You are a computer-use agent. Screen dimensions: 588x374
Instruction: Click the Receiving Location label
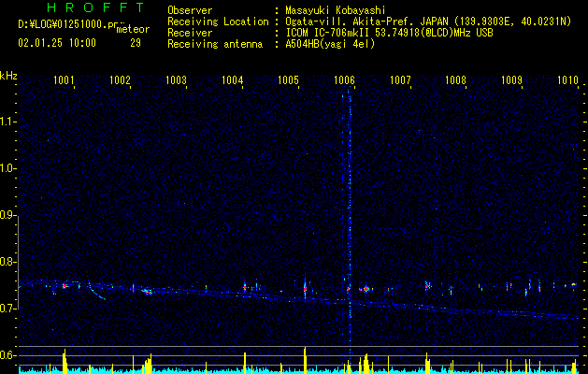coord(218,22)
